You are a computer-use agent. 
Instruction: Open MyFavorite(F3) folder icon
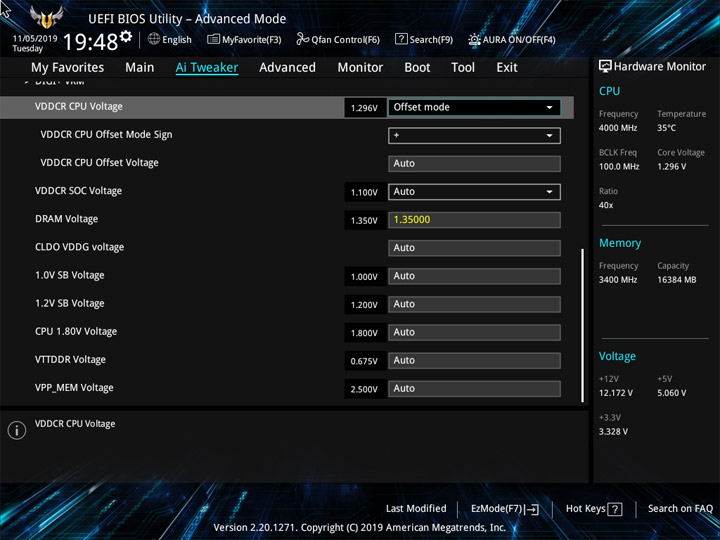213,39
